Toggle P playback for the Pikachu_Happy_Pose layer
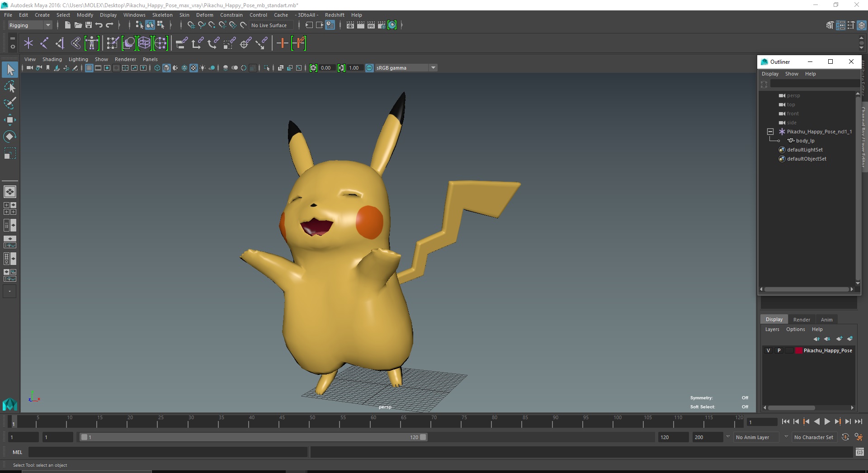Screen dimensions: 868x473 (778, 350)
